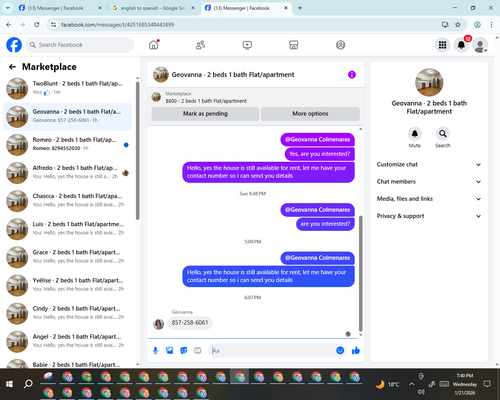Click browser back arrow
Screen dimensions: 500x400
9,25
